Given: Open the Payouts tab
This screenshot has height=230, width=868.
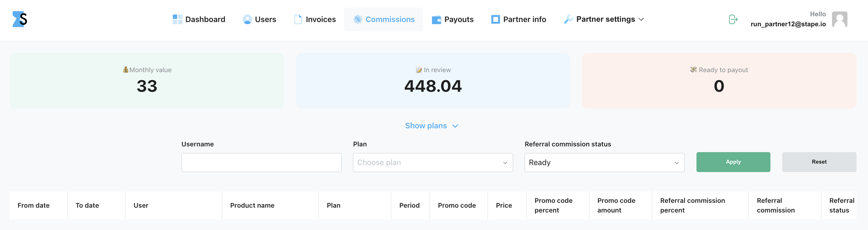Looking at the screenshot, I should [x=452, y=20].
